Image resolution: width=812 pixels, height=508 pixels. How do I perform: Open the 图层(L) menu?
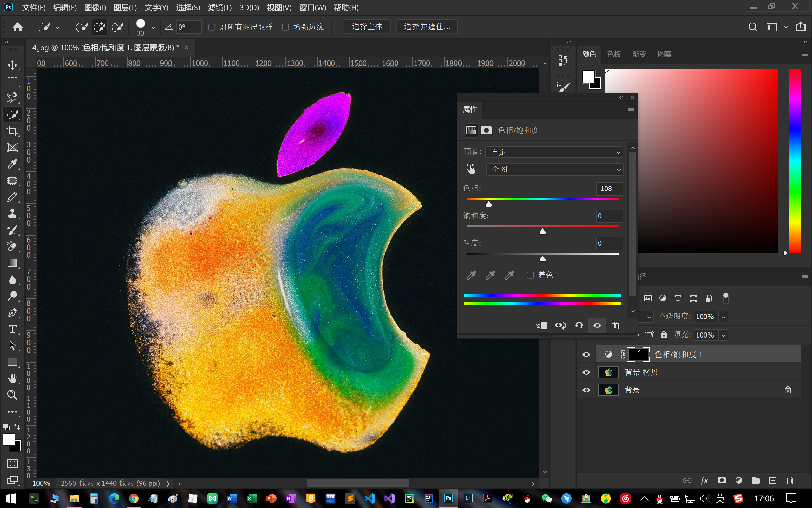click(125, 7)
